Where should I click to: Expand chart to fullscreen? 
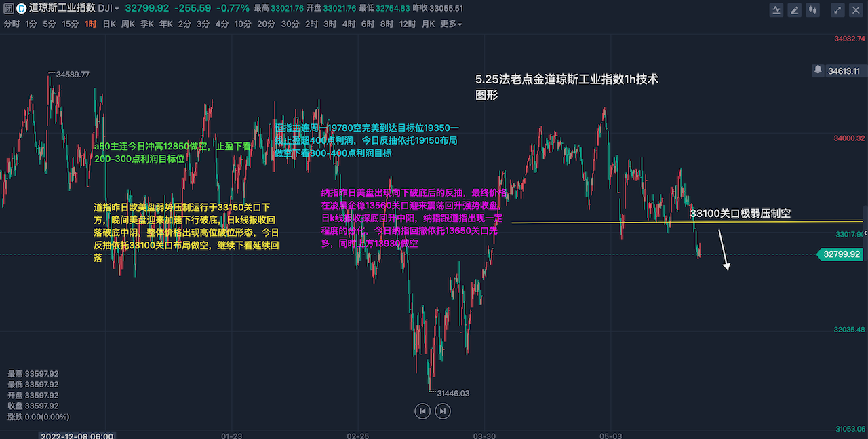[x=837, y=9]
